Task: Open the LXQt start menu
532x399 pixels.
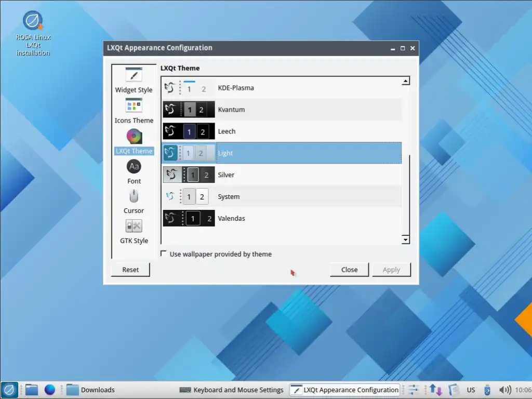Action: tap(9, 390)
